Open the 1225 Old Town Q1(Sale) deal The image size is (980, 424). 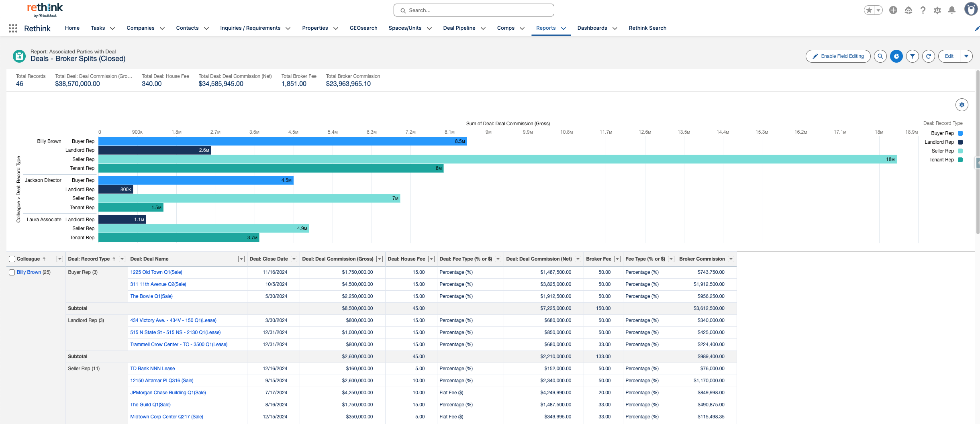point(156,272)
